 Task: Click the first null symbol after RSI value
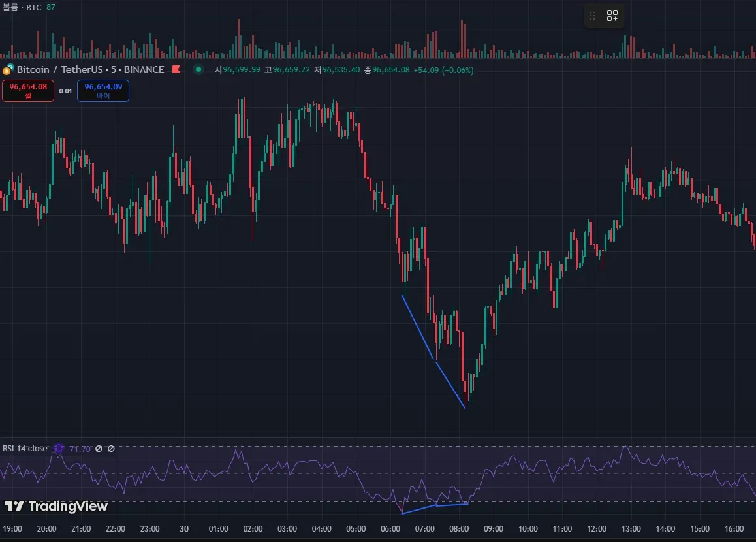pyautogui.click(x=99, y=449)
